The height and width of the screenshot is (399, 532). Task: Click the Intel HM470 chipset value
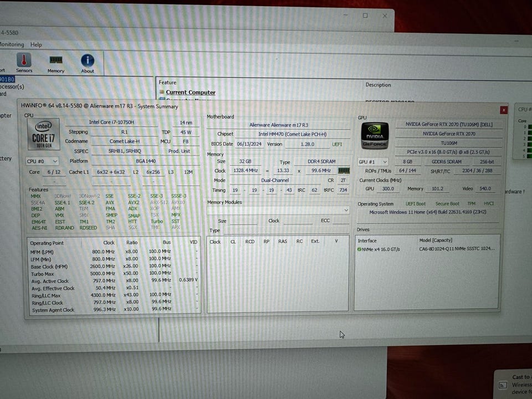click(292, 134)
